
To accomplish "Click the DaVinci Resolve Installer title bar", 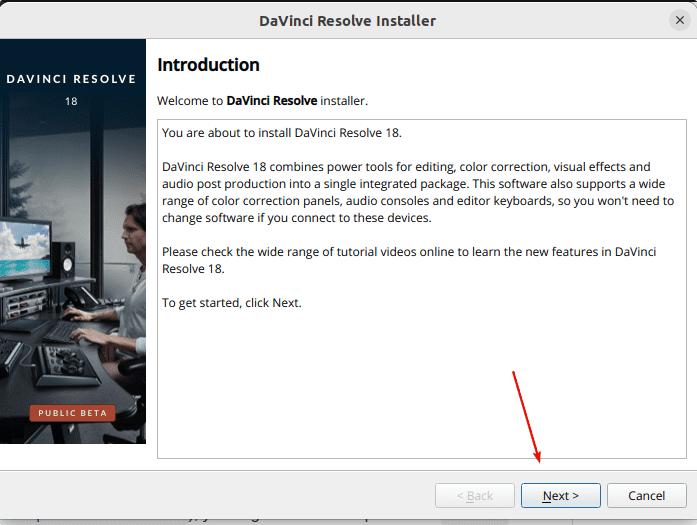I will [347, 20].
